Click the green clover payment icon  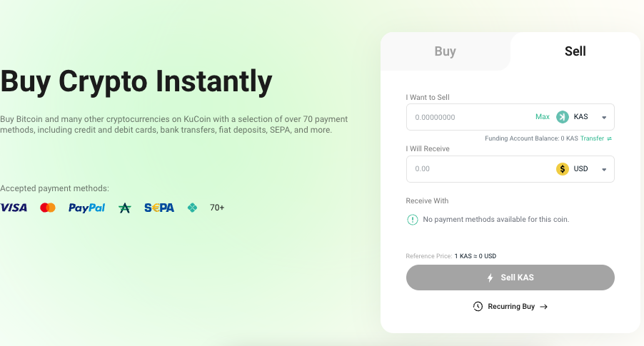click(x=192, y=208)
